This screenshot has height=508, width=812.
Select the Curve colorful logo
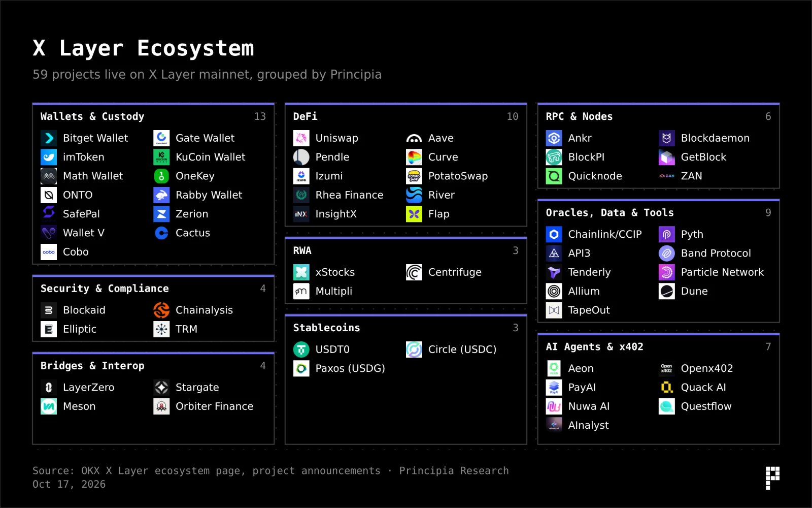[414, 157]
